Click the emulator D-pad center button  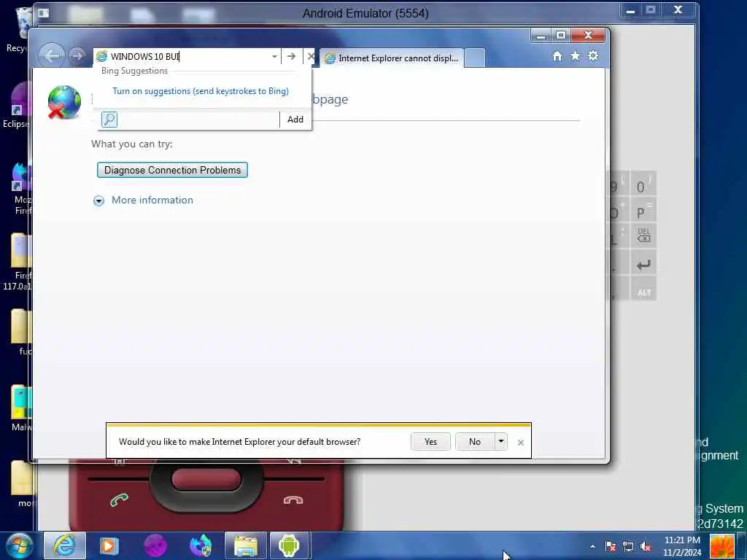click(206, 478)
